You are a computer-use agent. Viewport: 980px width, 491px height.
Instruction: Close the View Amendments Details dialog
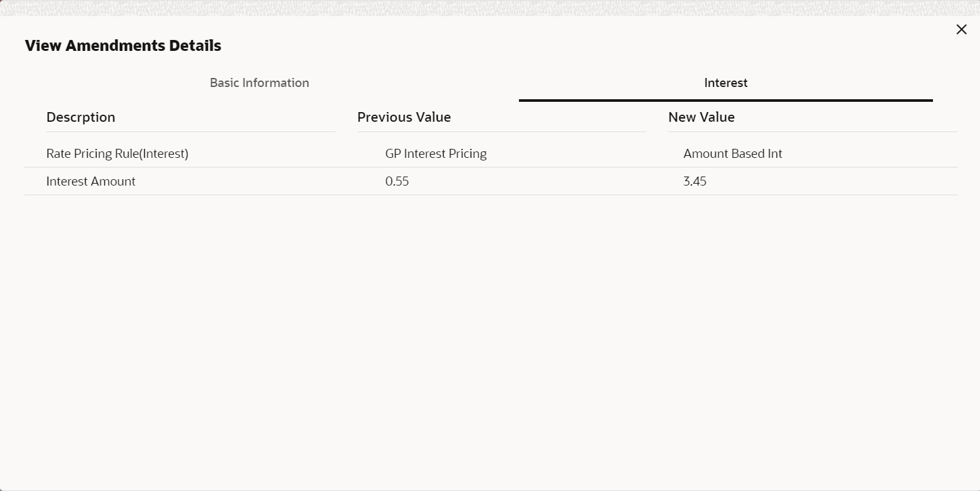tap(961, 30)
